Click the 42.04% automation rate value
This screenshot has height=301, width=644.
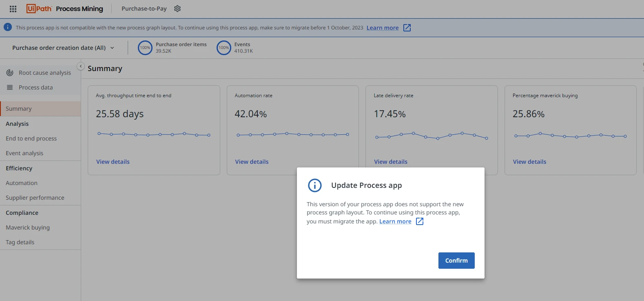coord(251,114)
